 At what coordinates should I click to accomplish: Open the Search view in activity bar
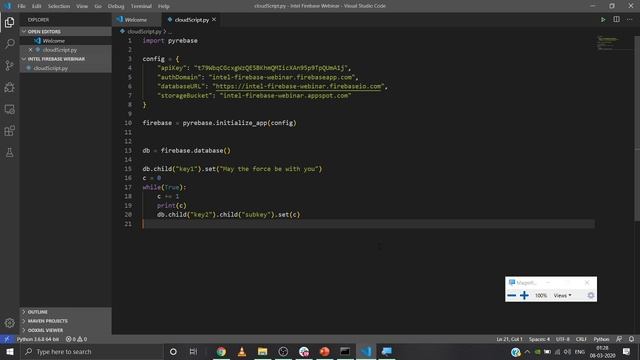pos(9,44)
